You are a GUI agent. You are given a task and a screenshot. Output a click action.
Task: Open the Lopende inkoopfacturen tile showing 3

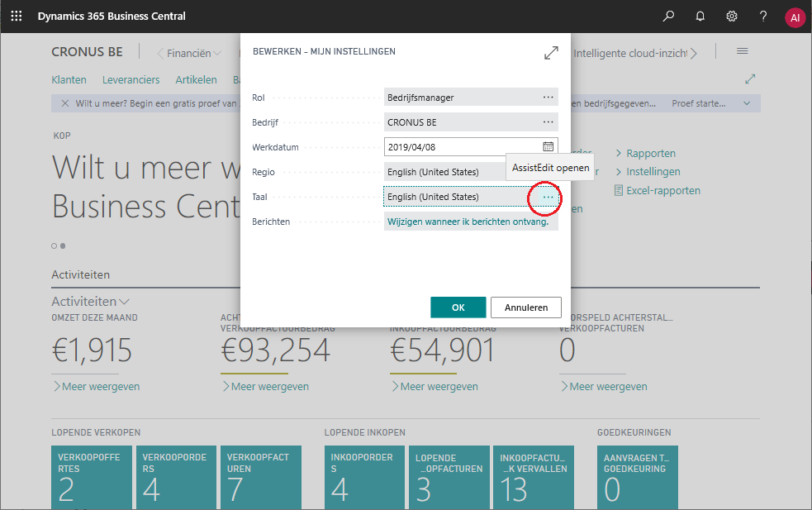pyautogui.click(x=449, y=477)
